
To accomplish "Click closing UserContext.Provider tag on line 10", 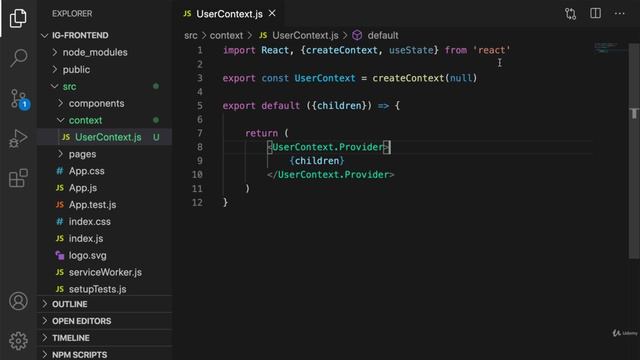I will tap(331, 175).
